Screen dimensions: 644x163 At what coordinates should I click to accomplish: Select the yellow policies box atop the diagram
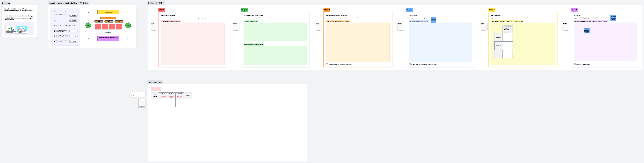pyautogui.click(x=108, y=12)
